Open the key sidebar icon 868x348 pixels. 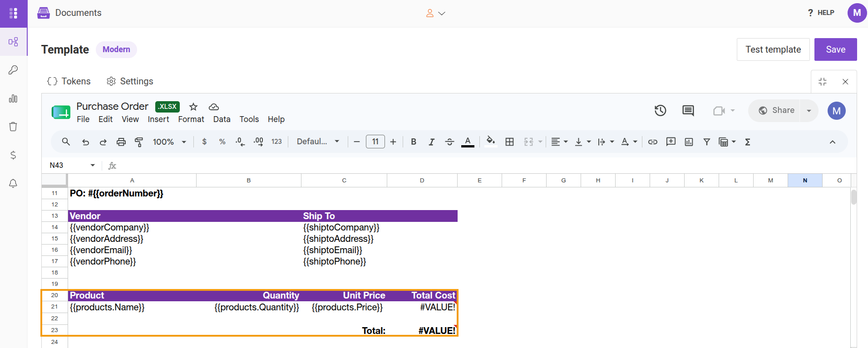tap(13, 70)
